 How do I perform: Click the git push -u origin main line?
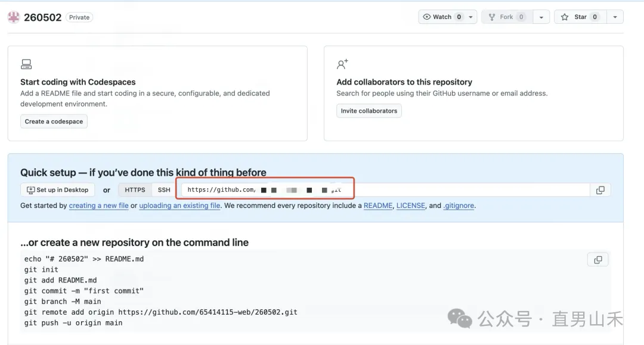click(x=73, y=323)
